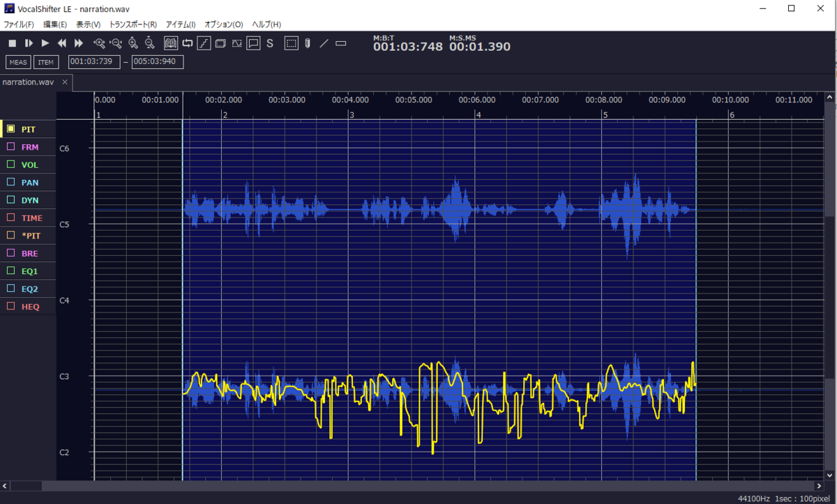This screenshot has width=837, height=504.
Task: Open the ヘルプ(H) menu
Action: (x=266, y=24)
